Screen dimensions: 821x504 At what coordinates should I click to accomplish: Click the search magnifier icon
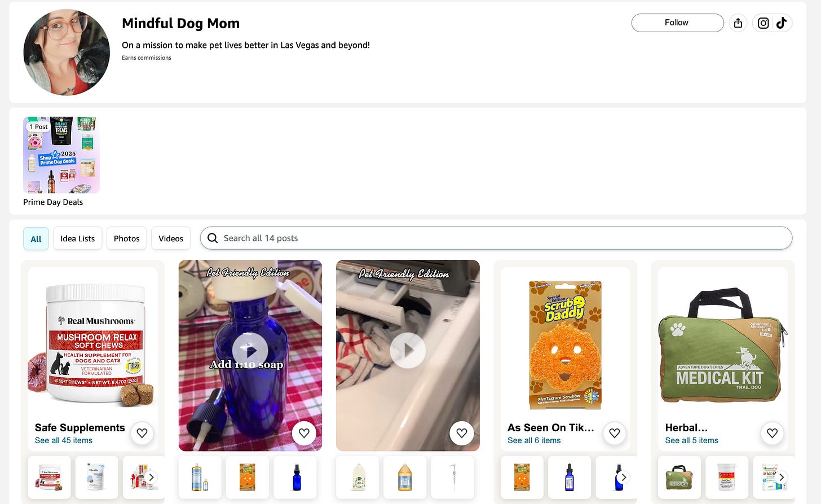pos(213,238)
